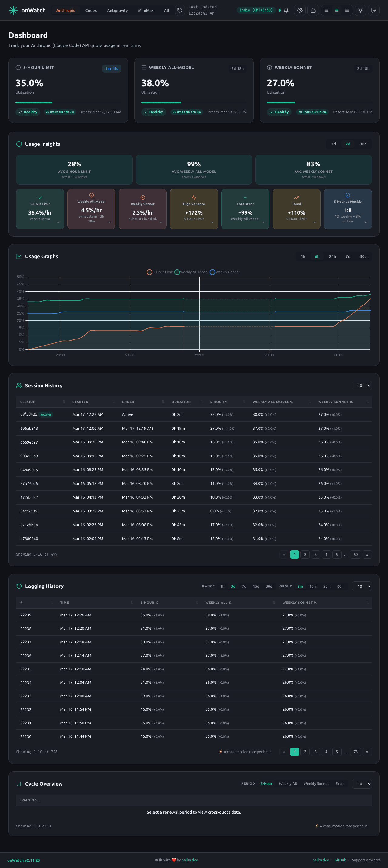Click the Session History users icon
The width and height of the screenshot is (388, 868).
[19, 386]
